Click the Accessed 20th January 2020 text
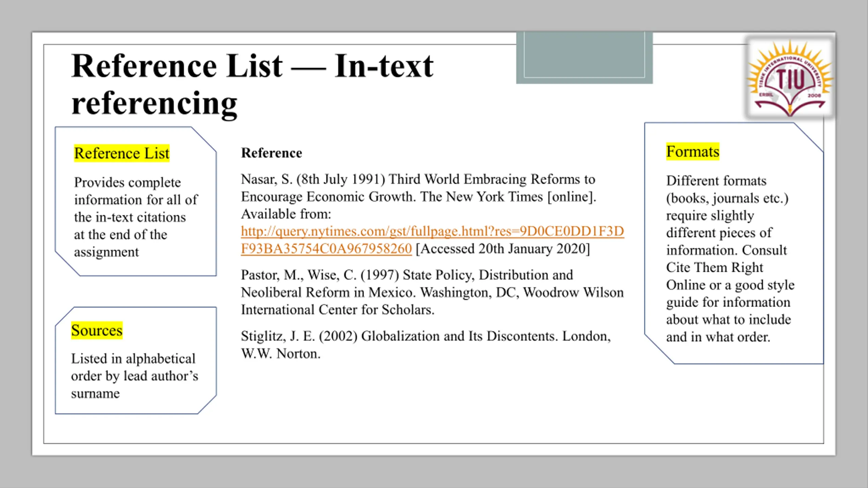 coord(503,249)
